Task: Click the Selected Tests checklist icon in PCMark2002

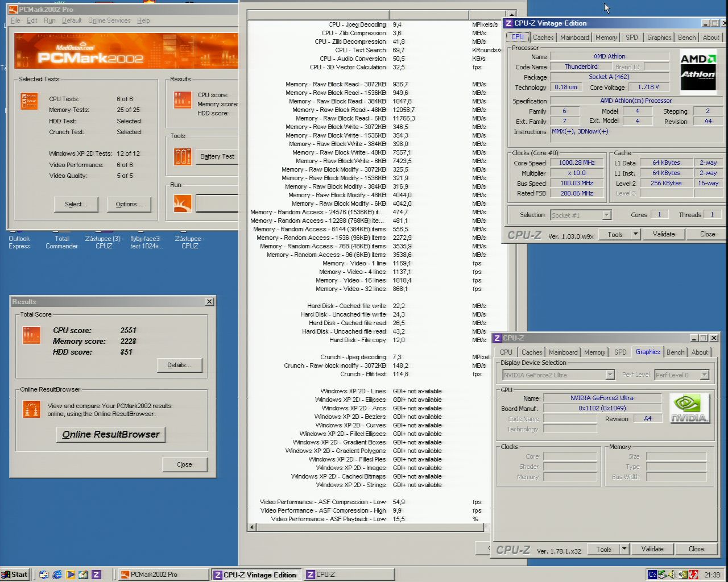Action: click(x=29, y=101)
